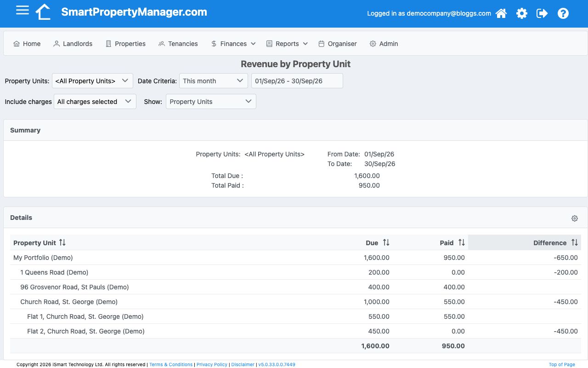This screenshot has height=368, width=588.
Task: Click the Summary panel header
Action: pyautogui.click(x=295, y=130)
